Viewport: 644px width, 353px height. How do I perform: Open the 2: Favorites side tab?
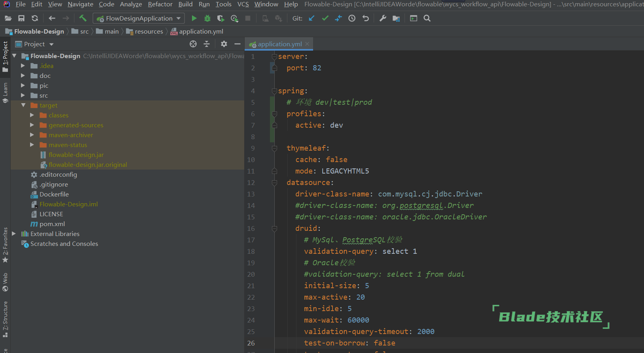5,245
